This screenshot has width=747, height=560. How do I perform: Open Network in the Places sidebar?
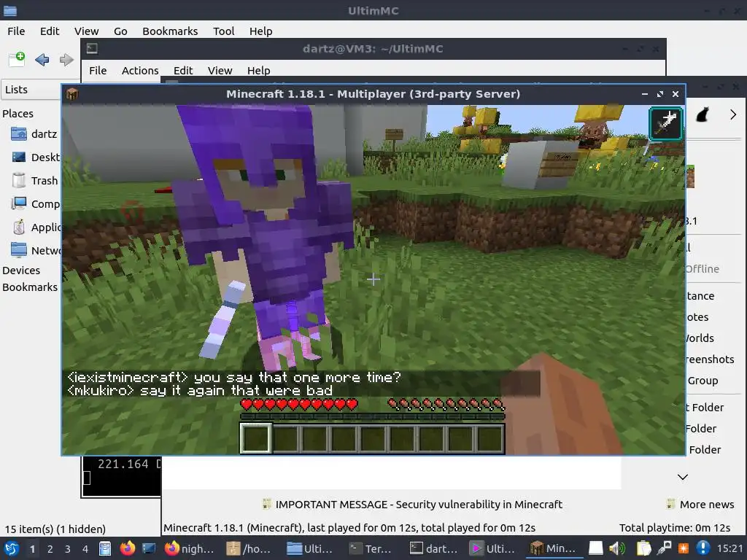pyautogui.click(x=35, y=251)
